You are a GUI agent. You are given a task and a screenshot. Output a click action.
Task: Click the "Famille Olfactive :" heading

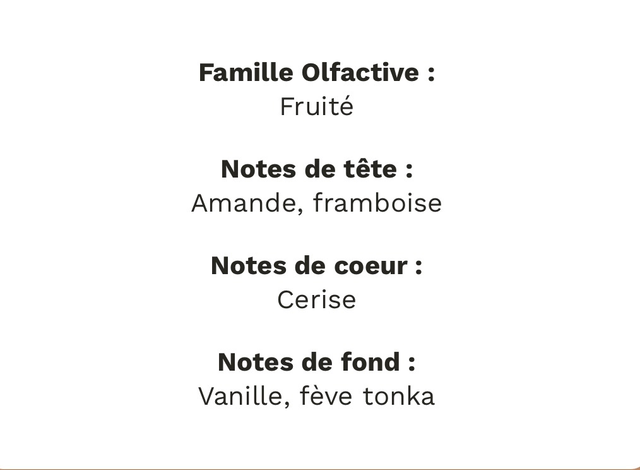316,73
